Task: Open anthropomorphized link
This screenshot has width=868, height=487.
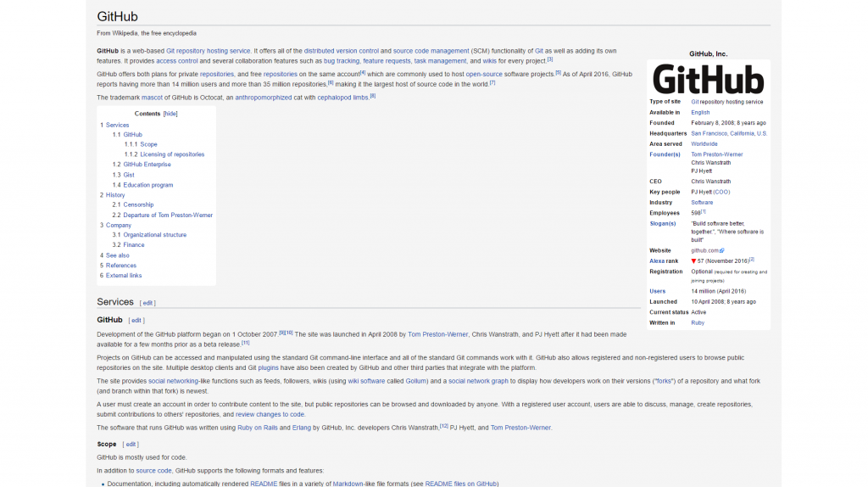Action: click(x=263, y=98)
